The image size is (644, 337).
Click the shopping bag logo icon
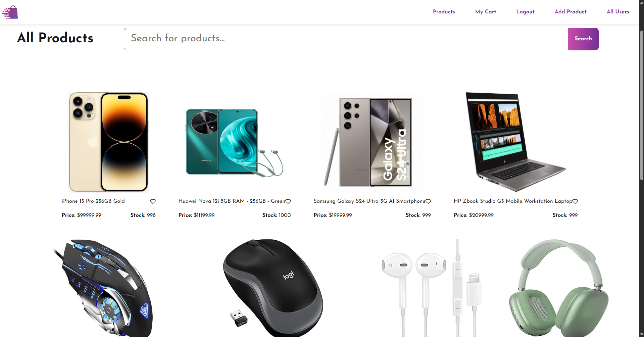(x=10, y=12)
